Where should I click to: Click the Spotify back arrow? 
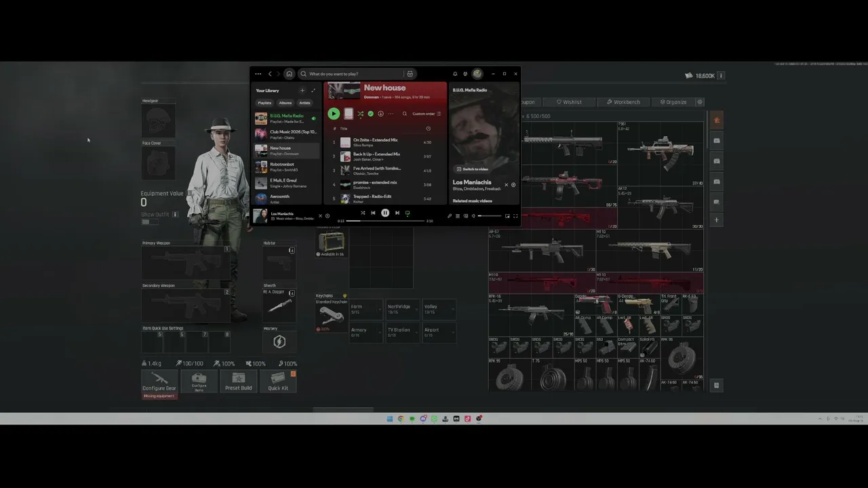coord(270,74)
